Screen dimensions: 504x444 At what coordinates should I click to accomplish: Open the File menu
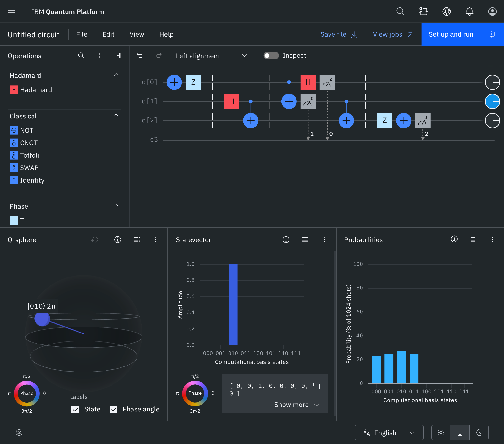pyautogui.click(x=82, y=34)
